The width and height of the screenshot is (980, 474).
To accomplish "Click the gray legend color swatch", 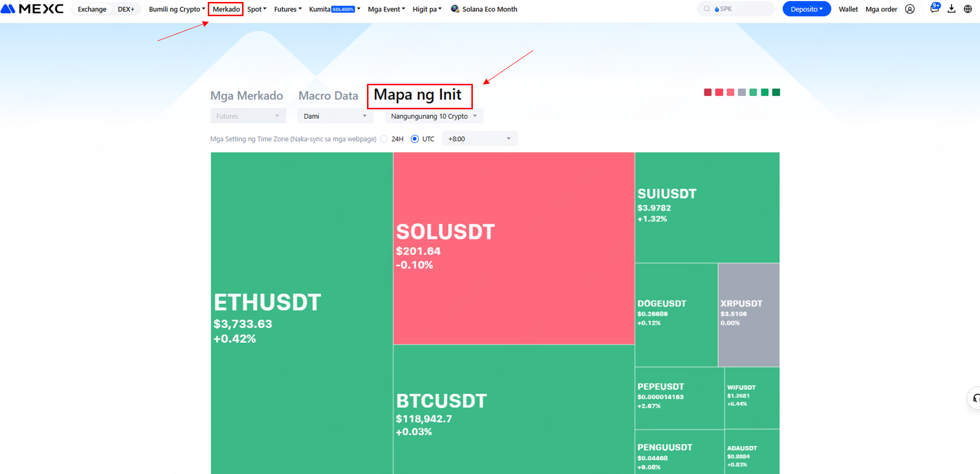I will click(x=742, y=92).
